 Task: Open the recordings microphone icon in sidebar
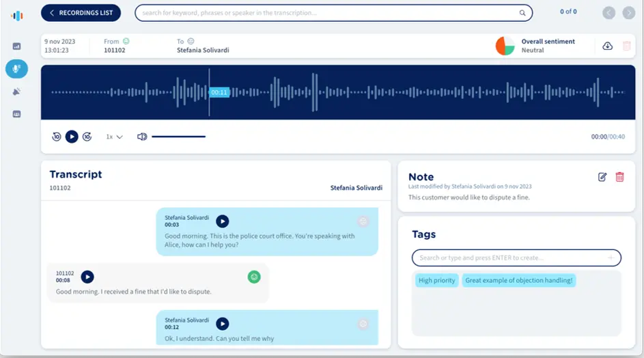point(16,68)
